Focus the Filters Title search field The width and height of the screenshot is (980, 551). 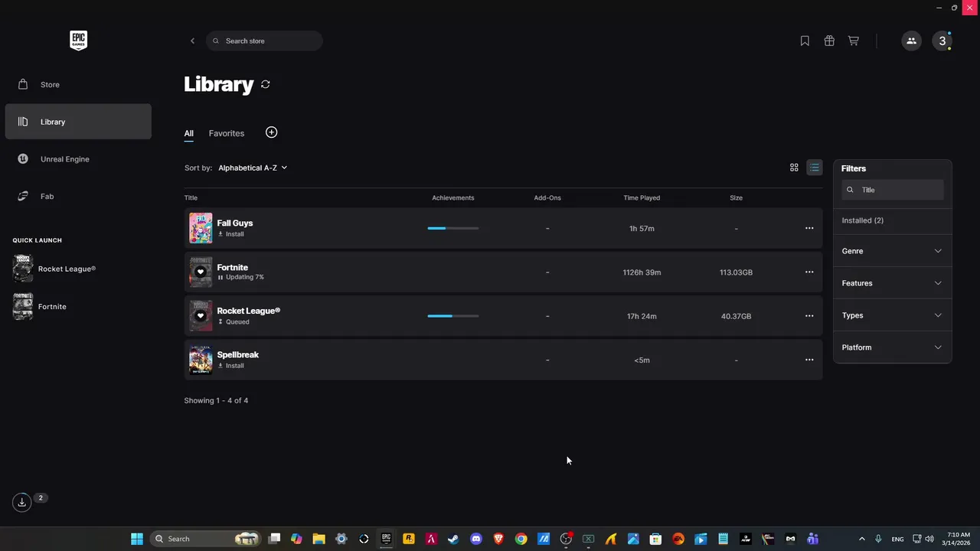point(893,190)
